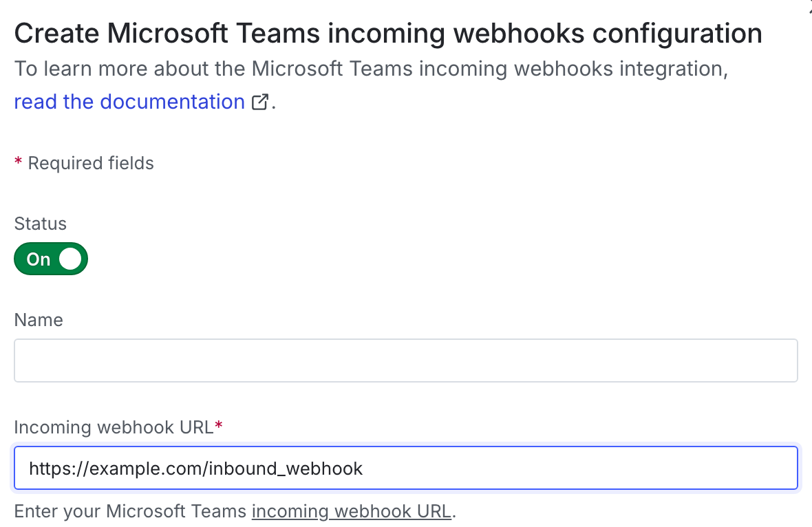
Task: Click the URL text https://example.com/inbound_webhook
Action: pos(195,469)
